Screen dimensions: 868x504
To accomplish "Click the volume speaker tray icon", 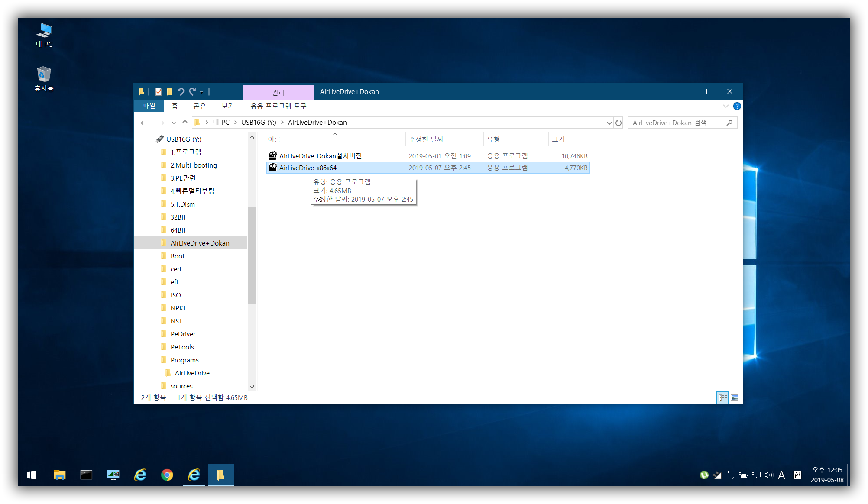I will (768, 475).
